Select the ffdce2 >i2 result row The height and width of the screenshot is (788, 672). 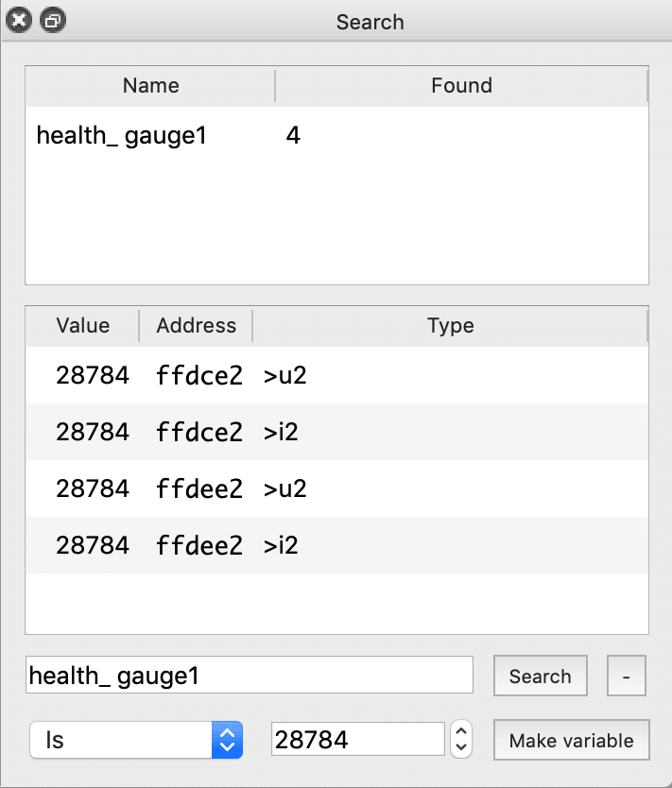click(336, 432)
